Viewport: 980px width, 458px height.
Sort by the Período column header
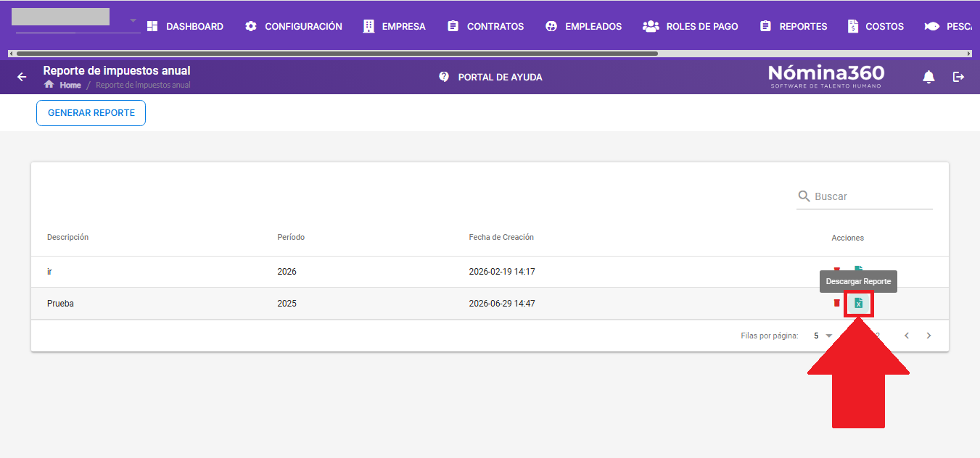291,238
